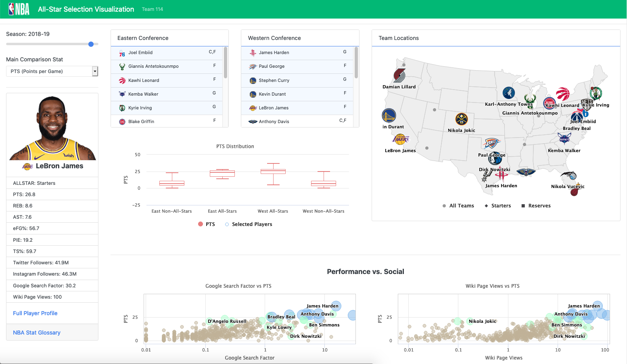Toggle the Reserves map legend

click(536, 206)
